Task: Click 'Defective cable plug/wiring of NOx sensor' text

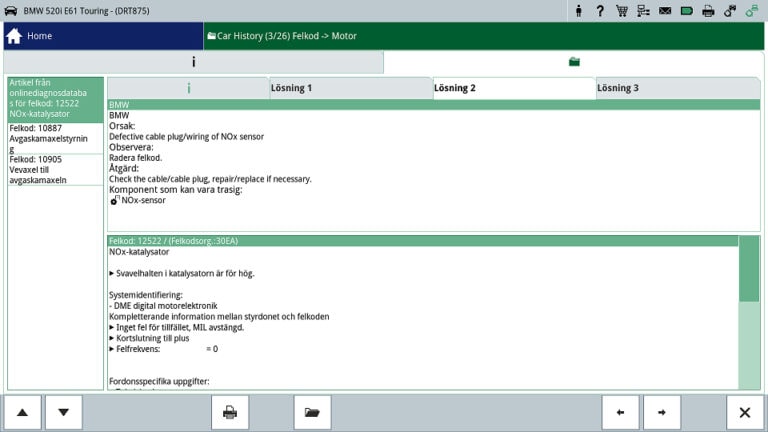Action: pos(187,137)
